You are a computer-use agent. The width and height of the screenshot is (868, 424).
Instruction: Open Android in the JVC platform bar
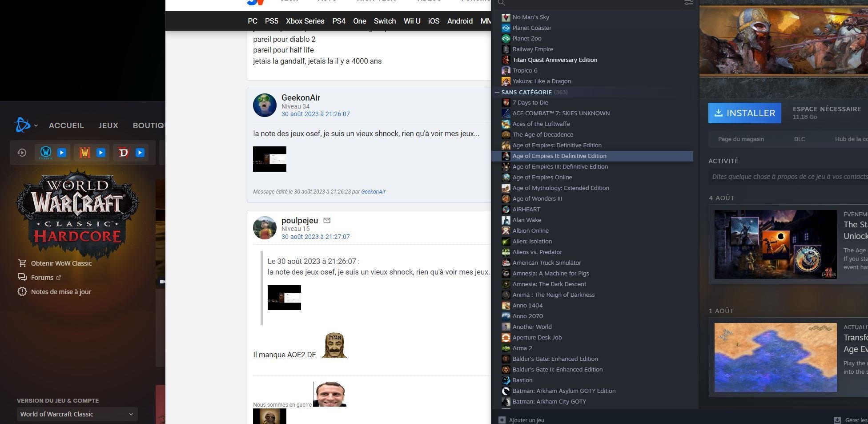click(460, 21)
